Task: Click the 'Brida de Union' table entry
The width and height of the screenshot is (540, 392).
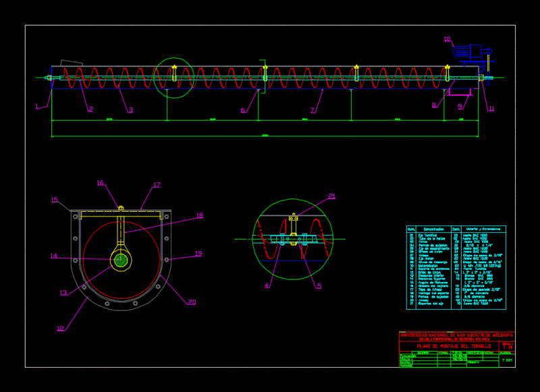Action: click(429, 272)
